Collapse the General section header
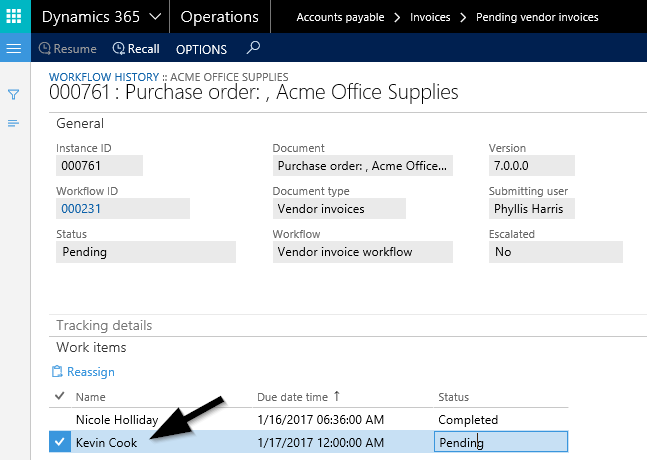The image size is (647, 460). click(x=80, y=124)
